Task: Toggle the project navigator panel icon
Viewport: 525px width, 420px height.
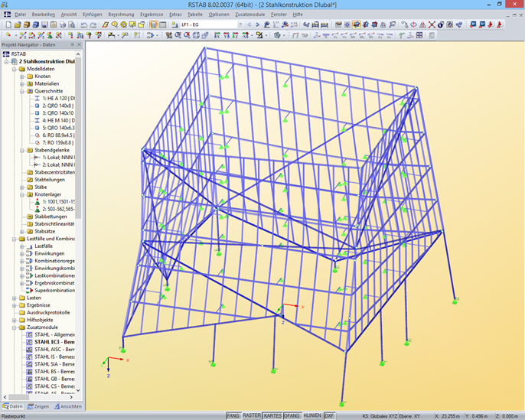Action: 154,24
